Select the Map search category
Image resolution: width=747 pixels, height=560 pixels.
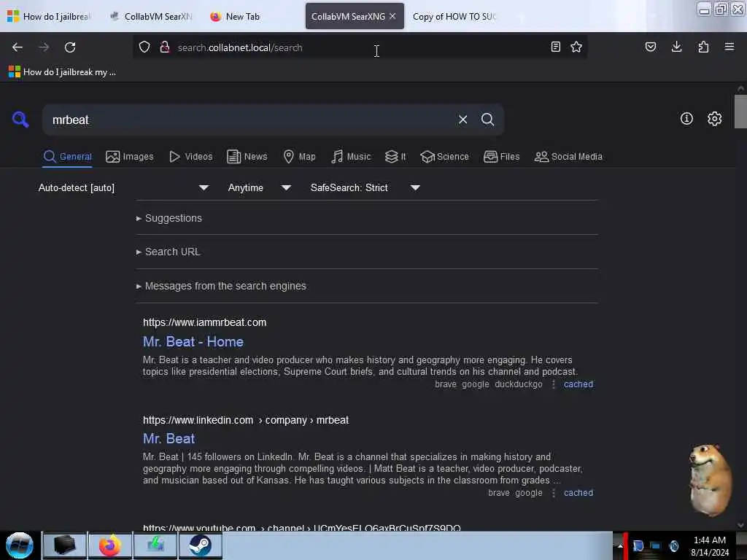pos(299,157)
